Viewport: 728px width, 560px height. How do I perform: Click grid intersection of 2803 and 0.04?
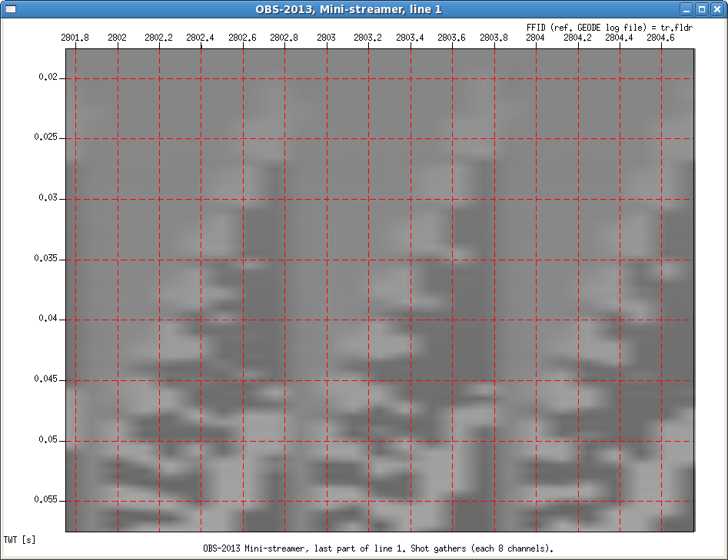[327, 320]
